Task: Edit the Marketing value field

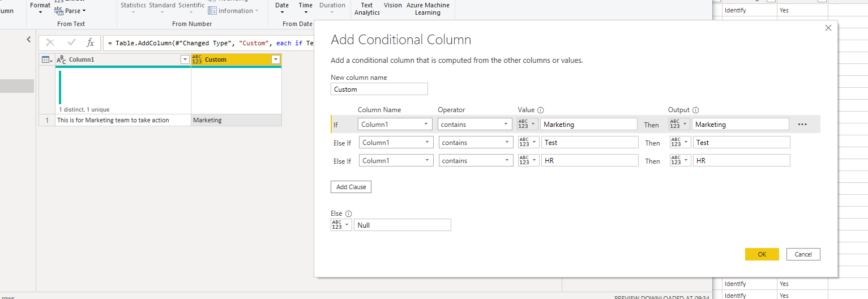Action: click(x=589, y=124)
